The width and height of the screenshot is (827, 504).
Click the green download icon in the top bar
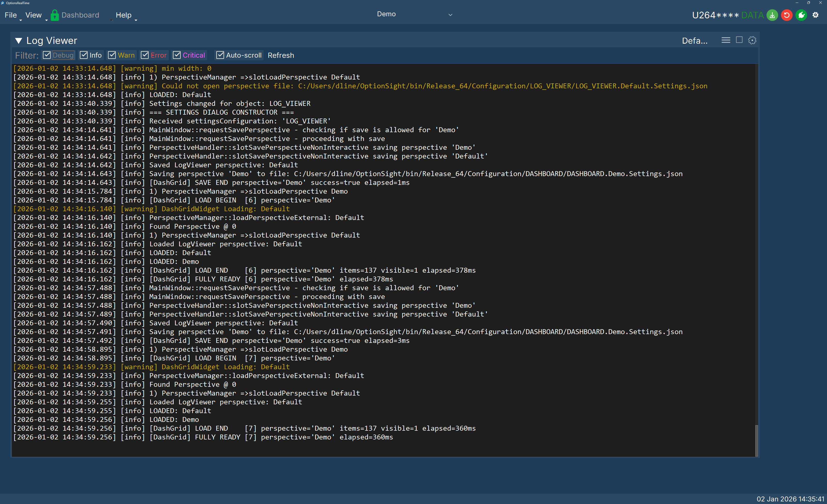pos(772,15)
